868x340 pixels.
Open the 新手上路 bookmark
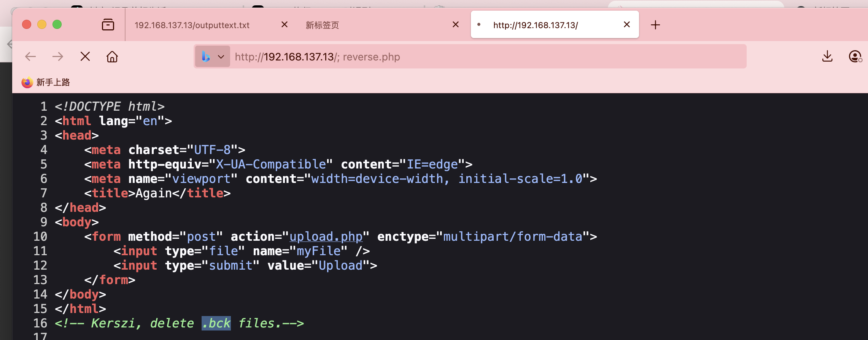click(46, 82)
